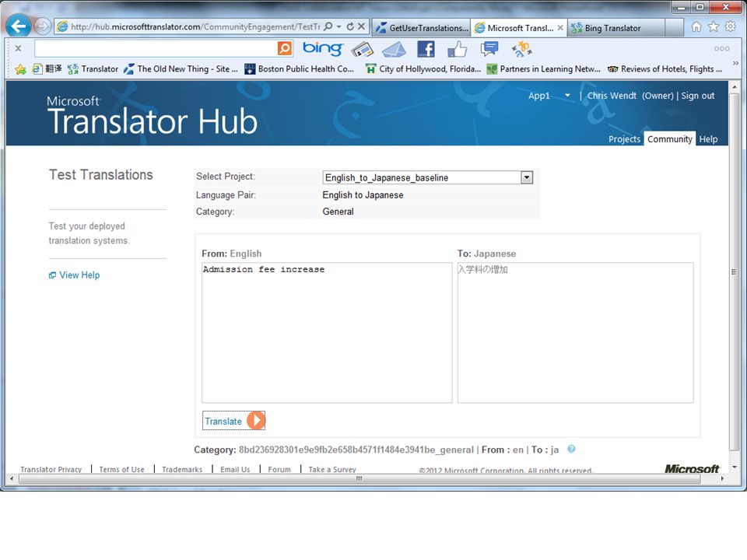This screenshot has width=747, height=560.
Task: Go back with the browser back arrow
Action: tap(18, 26)
